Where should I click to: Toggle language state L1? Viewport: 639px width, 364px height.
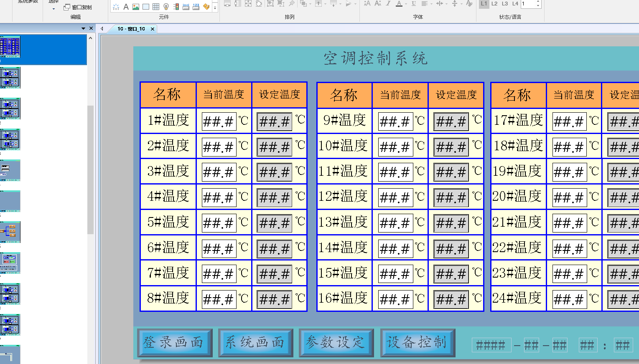484,4
